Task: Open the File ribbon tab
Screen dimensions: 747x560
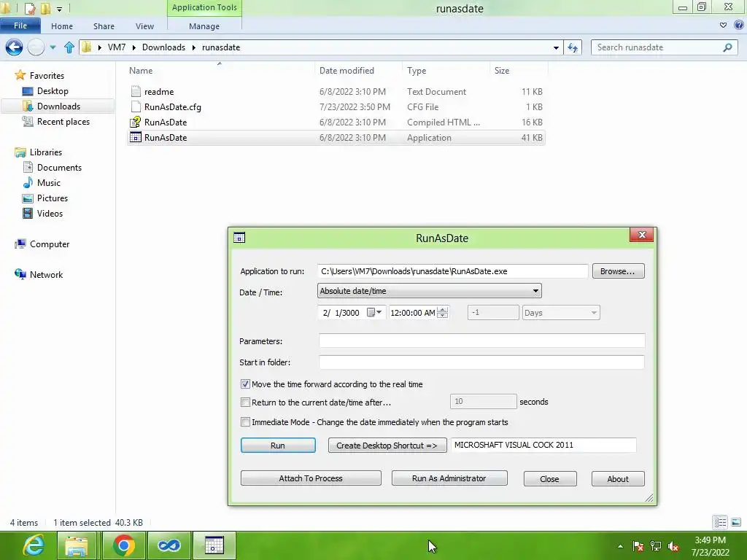Action: point(20,26)
